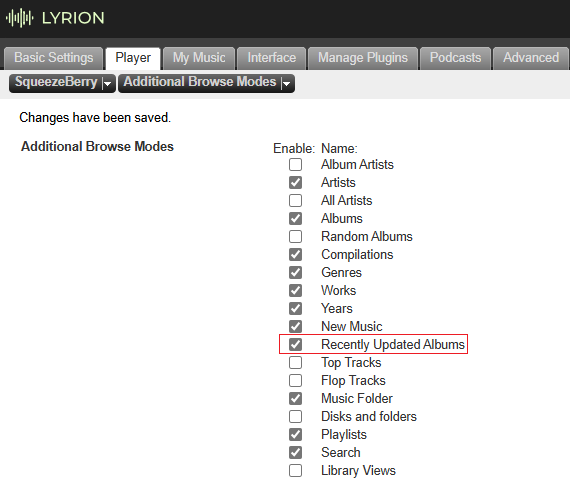The height and width of the screenshot is (488, 570).
Task: Click the 'Music Folder' label
Action: coord(357,399)
